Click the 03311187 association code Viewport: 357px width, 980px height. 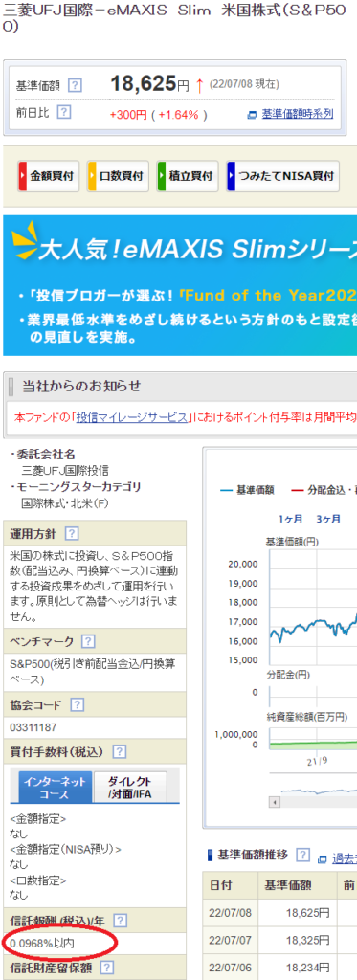(33, 727)
